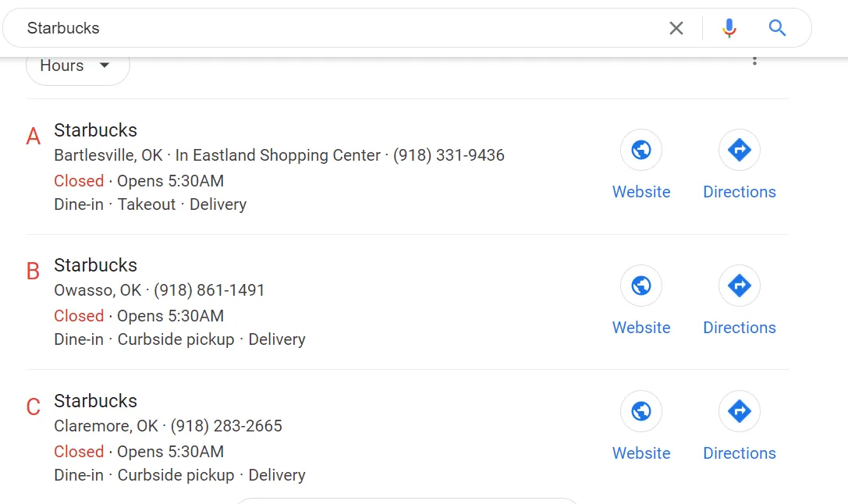Click Directions label for Claremore listing
The width and height of the screenshot is (848, 504).
click(739, 453)
